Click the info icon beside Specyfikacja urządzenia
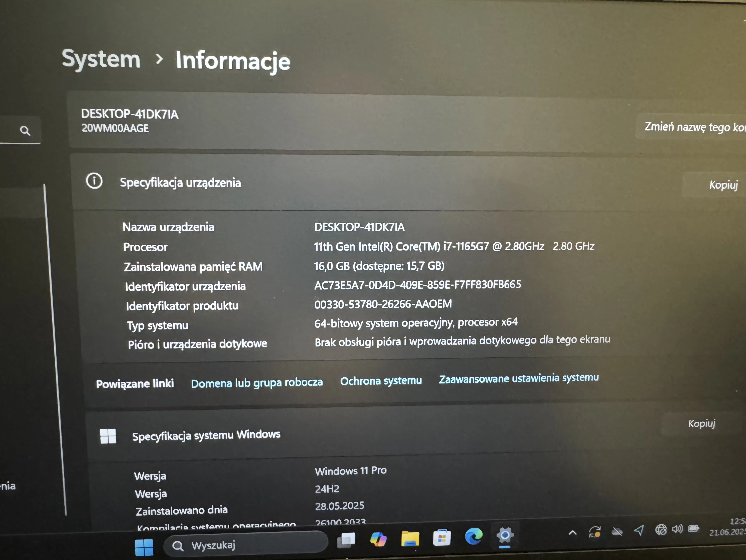This screenshot has width=746, height=560. tap(94, 181)
